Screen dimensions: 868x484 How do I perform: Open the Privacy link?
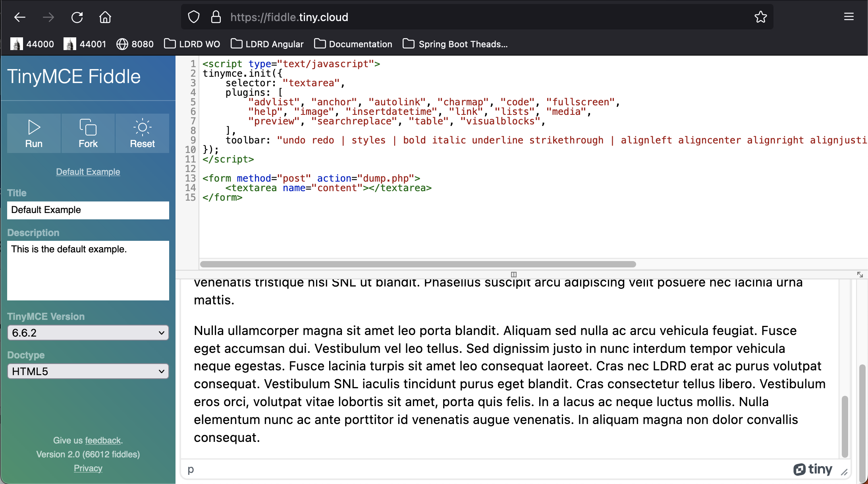[88, 468]
